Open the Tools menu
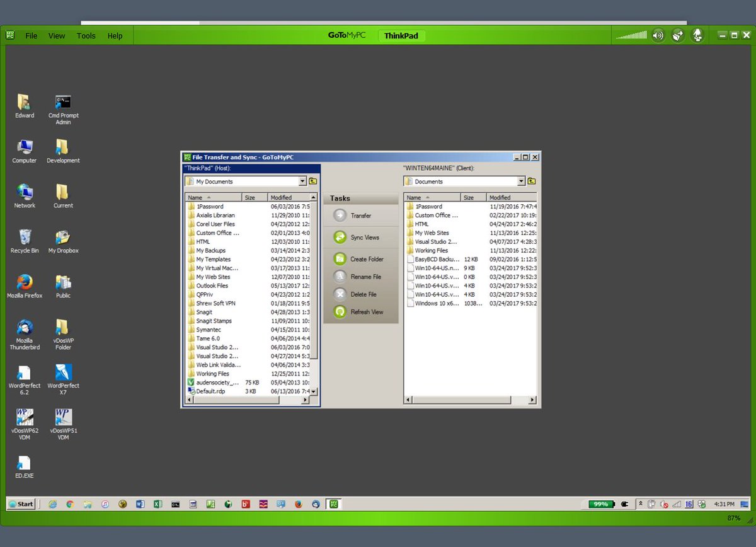756x547 pixels. click(x=86, y=36)
